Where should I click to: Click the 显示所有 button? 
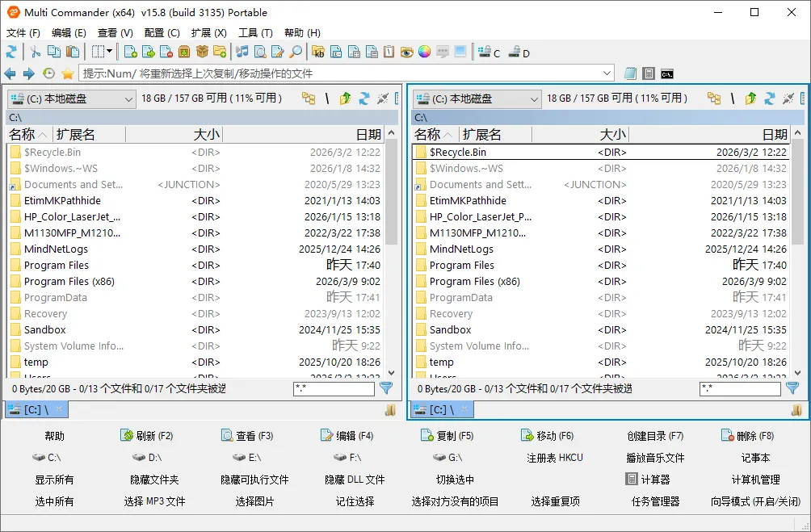pyautogui.click(x=54, y=480)
